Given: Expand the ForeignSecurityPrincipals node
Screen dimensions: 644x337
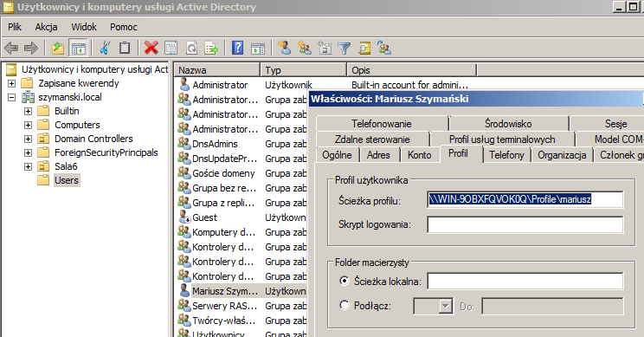Looking at the screenshot, I should pyautogui.click(x=28, y=152).
